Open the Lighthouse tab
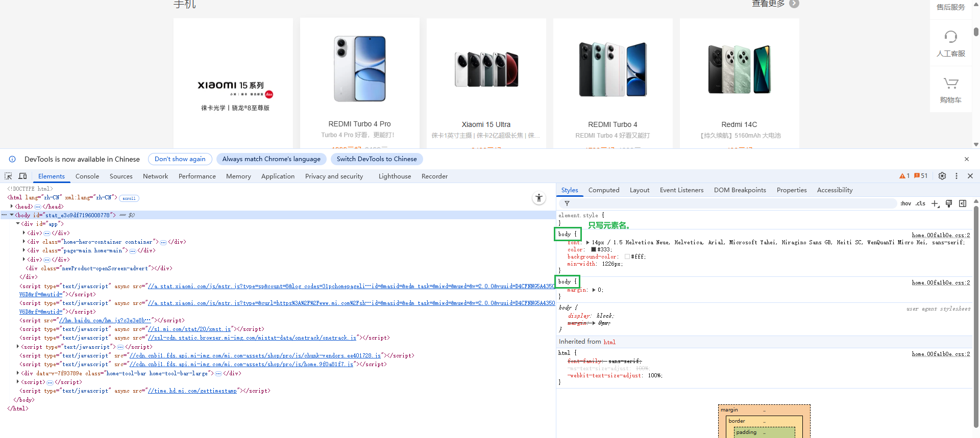The height and width of the screenshot is (438, 980). pos(395,176)
